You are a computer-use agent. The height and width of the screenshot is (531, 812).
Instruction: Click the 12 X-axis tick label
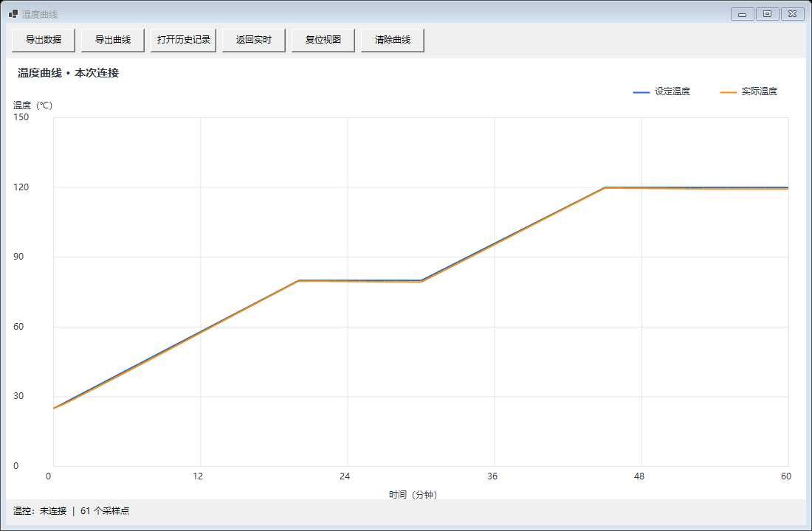tap(198, 476)
